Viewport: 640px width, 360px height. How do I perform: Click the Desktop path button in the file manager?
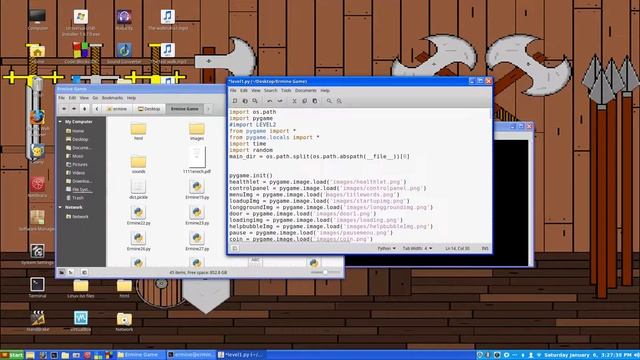click(149, 109)
